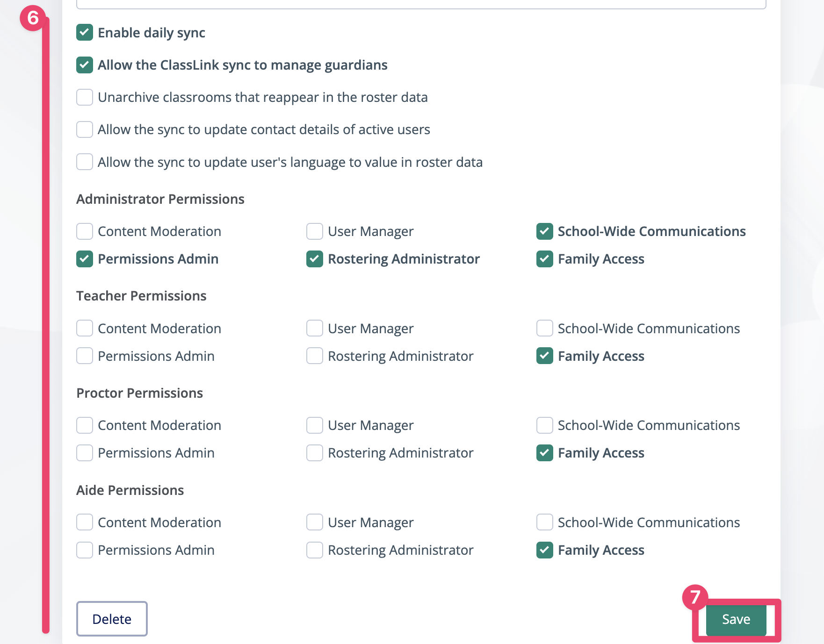Click the Delete button
This screenshot has height=644, width=824.
pos(112,619)
